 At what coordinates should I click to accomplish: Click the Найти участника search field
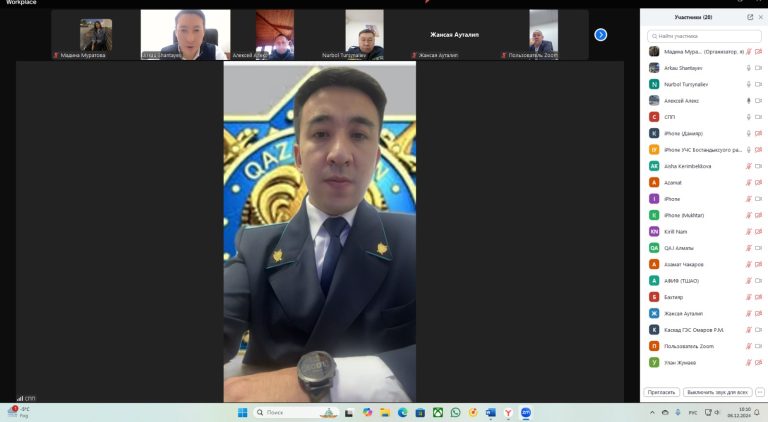(704, 36)
